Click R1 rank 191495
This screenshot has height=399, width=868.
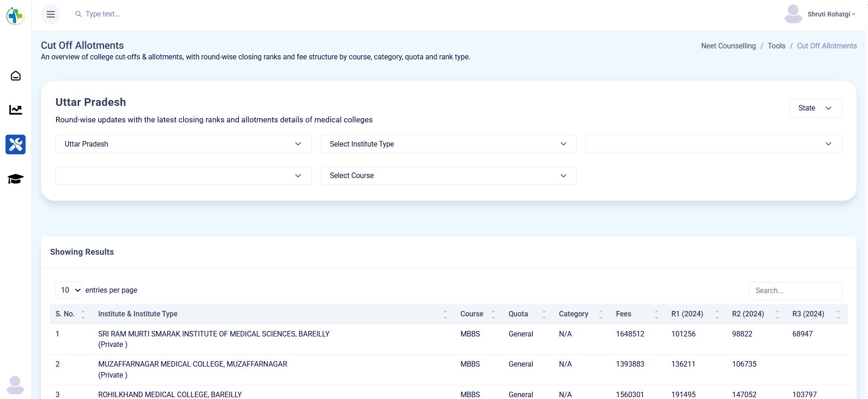coord(683,394)
